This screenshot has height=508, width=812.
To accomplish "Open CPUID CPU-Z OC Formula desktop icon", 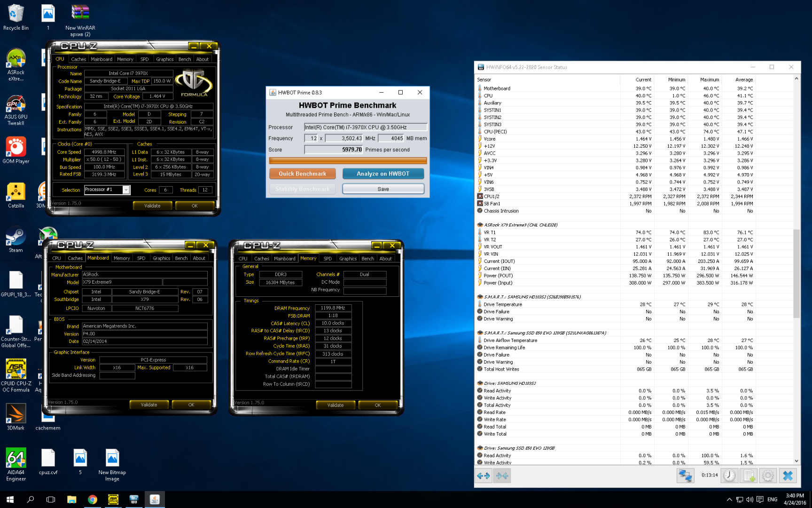I will click(16, 375).
